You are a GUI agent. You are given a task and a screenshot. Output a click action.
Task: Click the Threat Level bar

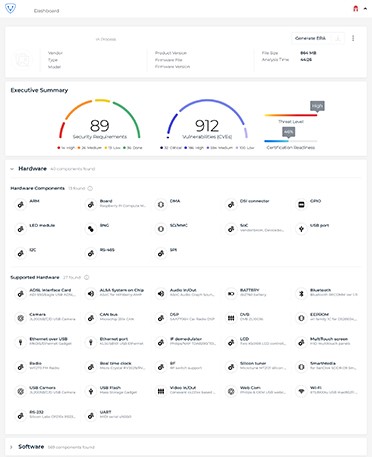(291, 115)
